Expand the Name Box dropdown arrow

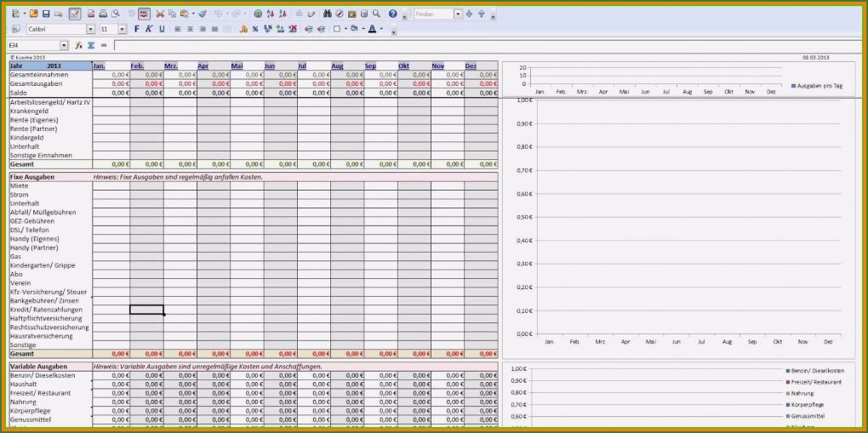pos(64,45)
